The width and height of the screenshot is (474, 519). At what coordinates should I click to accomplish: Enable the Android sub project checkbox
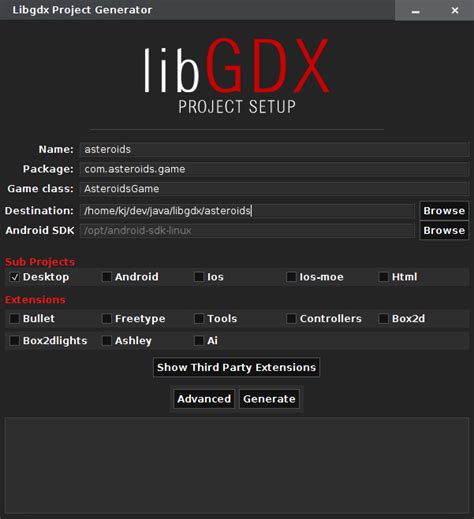(x=107, y=277)
